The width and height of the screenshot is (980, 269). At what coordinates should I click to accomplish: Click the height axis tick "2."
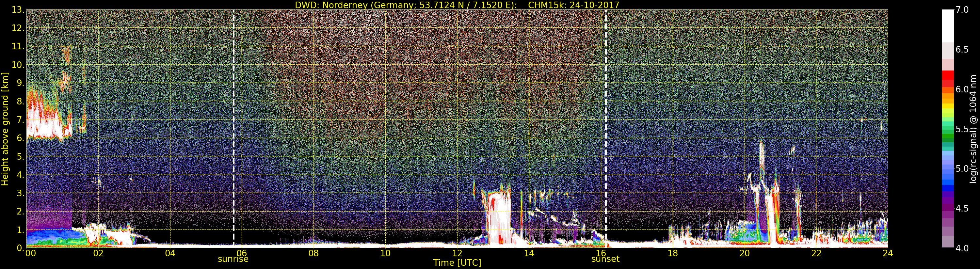point(21,211)
